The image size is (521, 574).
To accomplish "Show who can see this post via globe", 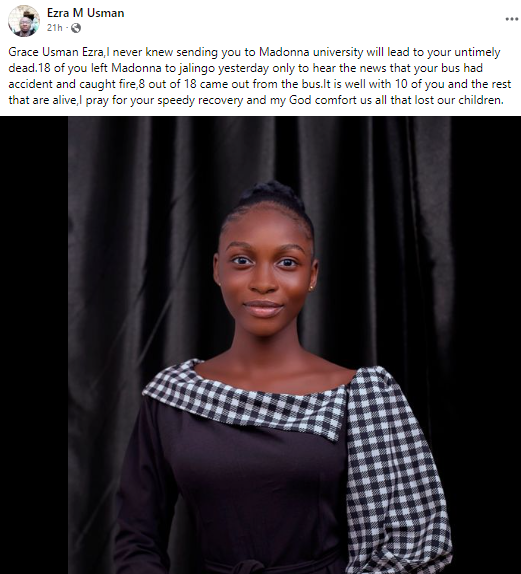I will (76, 28).
